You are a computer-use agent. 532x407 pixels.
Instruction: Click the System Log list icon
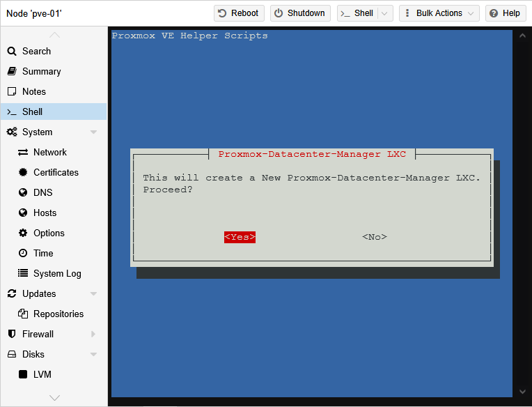pyautogui.click(x=23, y=273)
